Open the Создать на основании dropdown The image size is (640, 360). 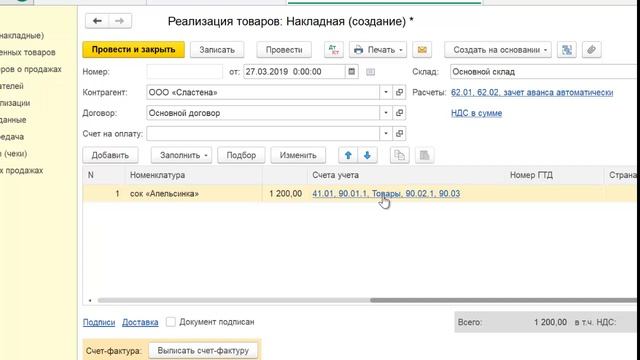(498, 50)
